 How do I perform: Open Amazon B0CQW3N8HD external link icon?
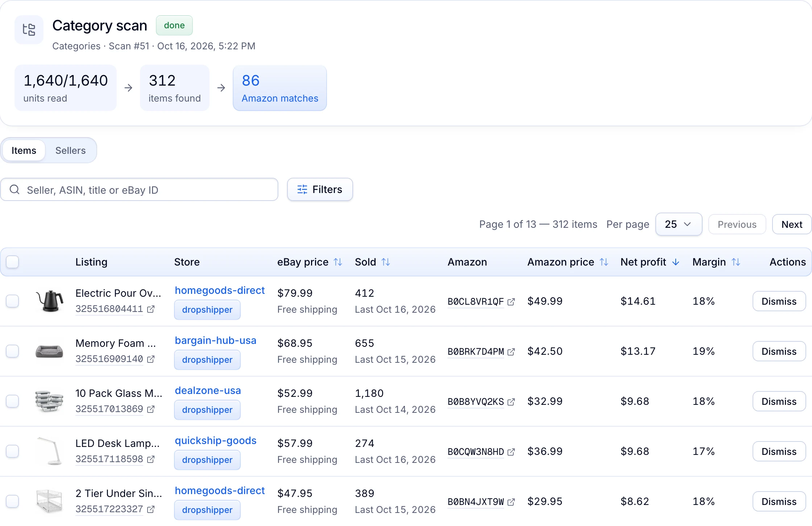(x=511, y=452)
